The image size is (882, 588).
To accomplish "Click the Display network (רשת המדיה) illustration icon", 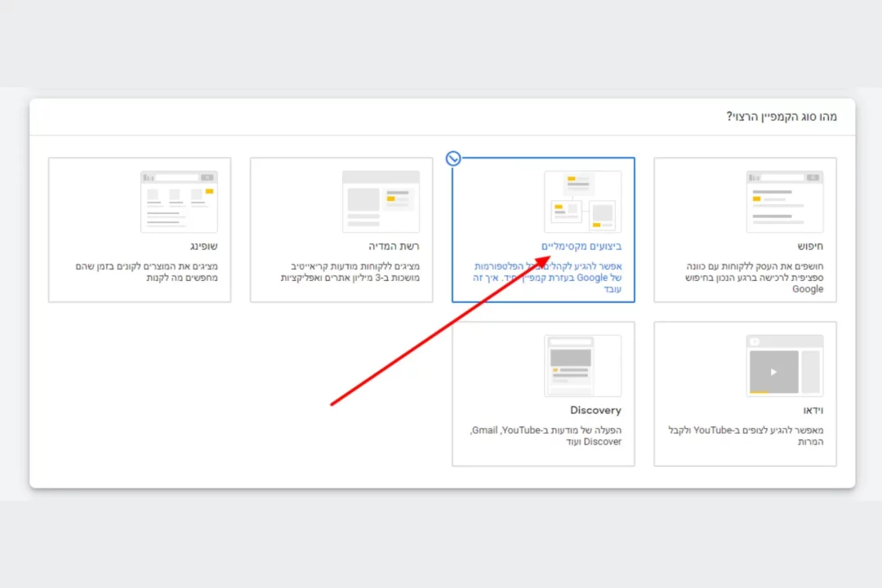I will [381, 201].
